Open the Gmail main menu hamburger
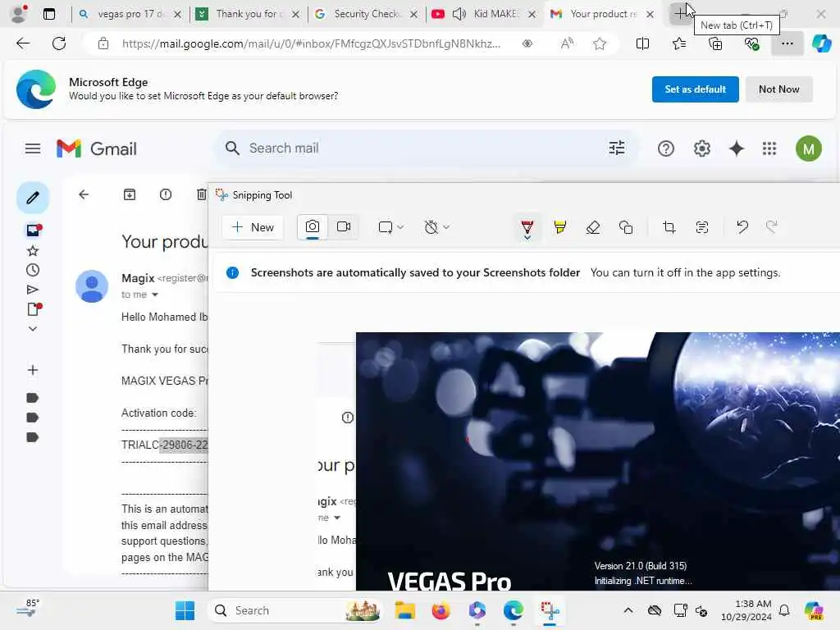Screen dimensions: 840x630 tap(33, 148)
